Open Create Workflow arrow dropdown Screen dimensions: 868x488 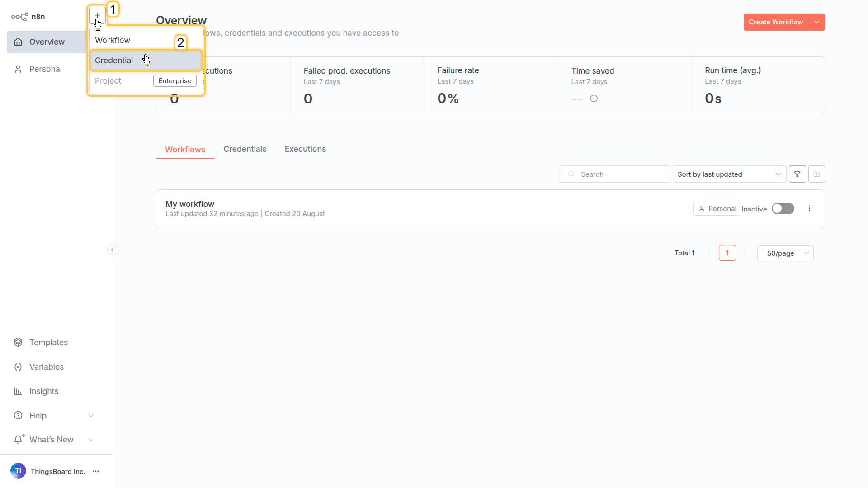click(x=816, y=22)
